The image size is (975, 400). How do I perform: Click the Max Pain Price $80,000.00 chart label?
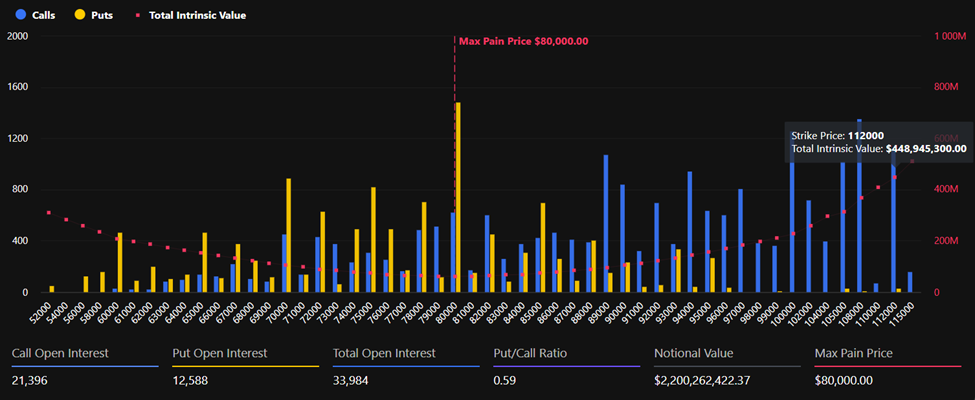coord(523,41)
